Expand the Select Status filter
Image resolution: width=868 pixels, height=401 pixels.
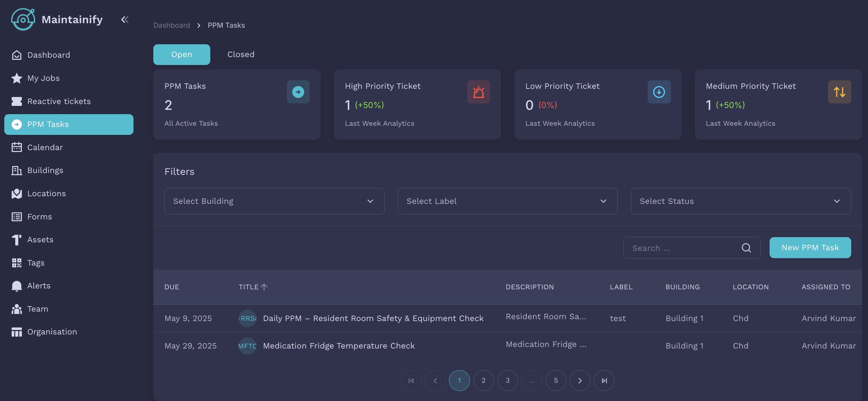pyautogui.click(x=741, y=201)
